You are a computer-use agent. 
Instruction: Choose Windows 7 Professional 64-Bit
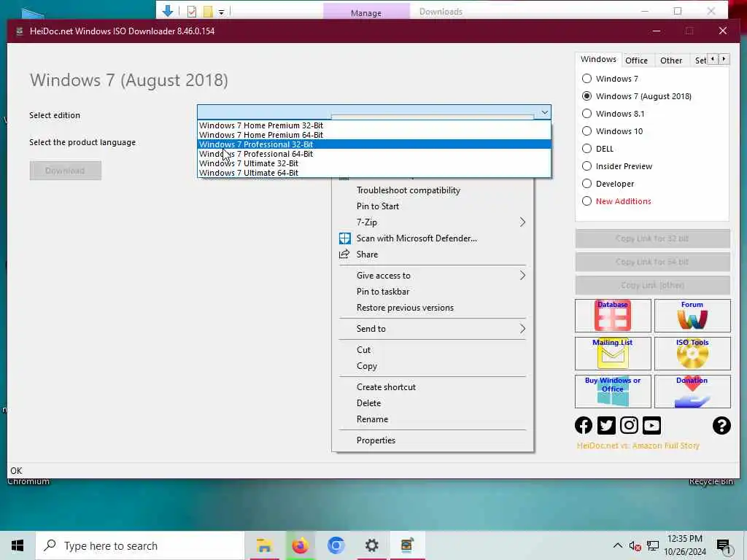click(x=374, y=154)
